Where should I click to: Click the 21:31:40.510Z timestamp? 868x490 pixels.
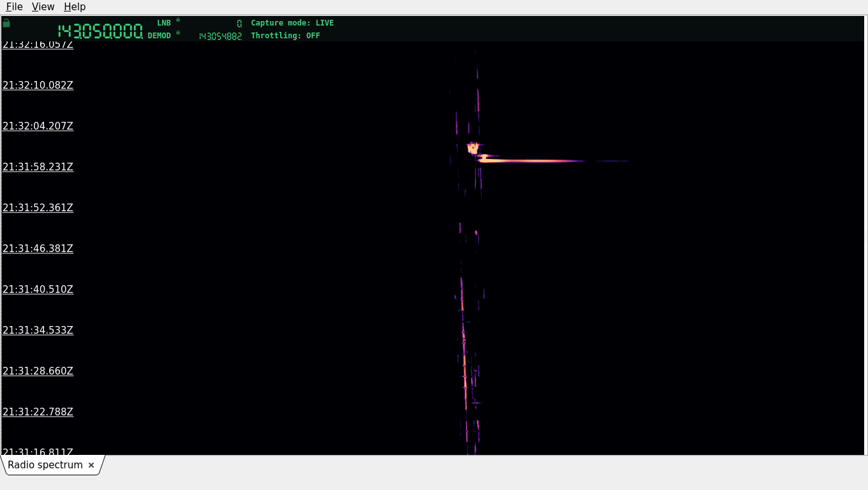[x=38, y=289]
